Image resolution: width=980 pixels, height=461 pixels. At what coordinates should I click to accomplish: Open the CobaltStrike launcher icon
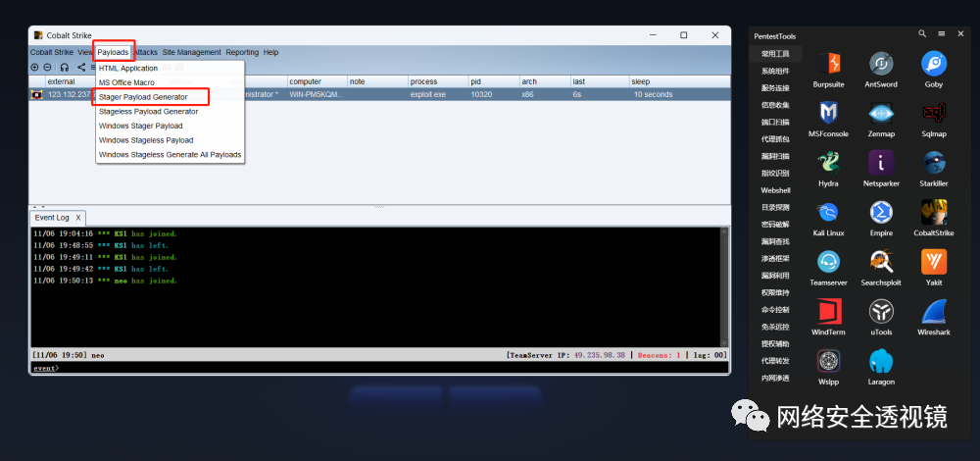coord(934,212)
